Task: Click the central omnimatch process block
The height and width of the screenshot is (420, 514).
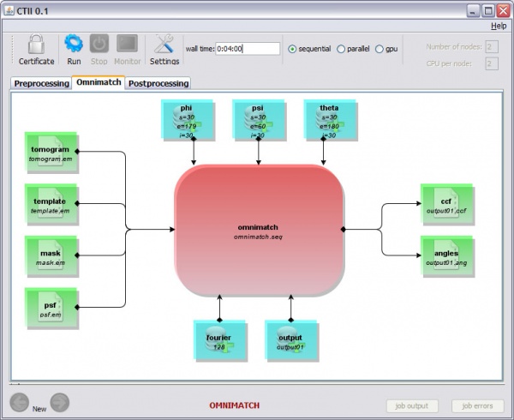Action: tap(257, 230)
